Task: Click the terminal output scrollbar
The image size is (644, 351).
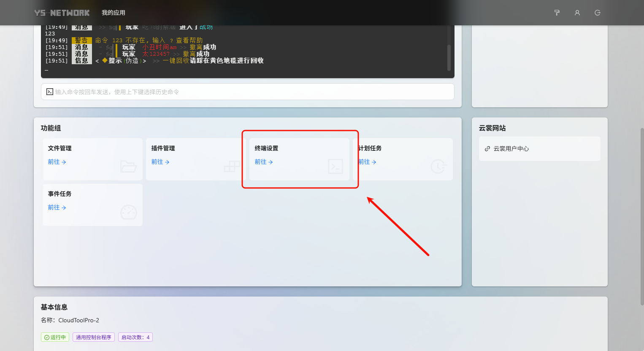Action: [x=449, y=57]
